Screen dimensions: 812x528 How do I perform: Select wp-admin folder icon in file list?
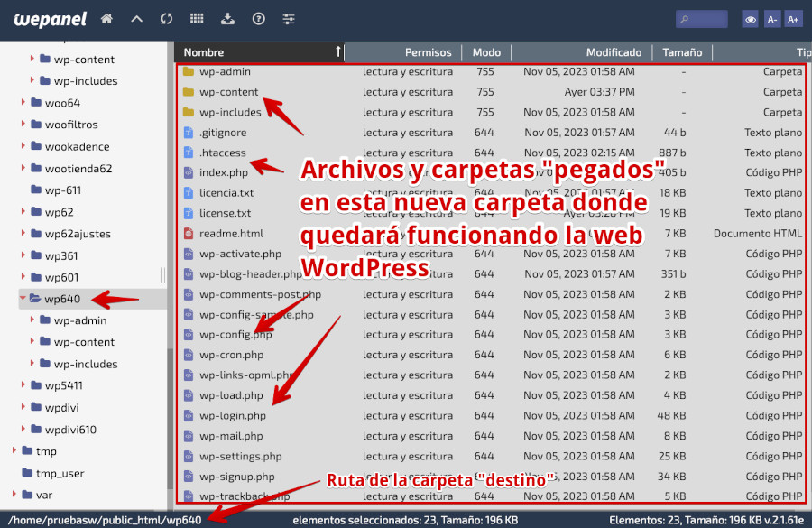point(189,71)
